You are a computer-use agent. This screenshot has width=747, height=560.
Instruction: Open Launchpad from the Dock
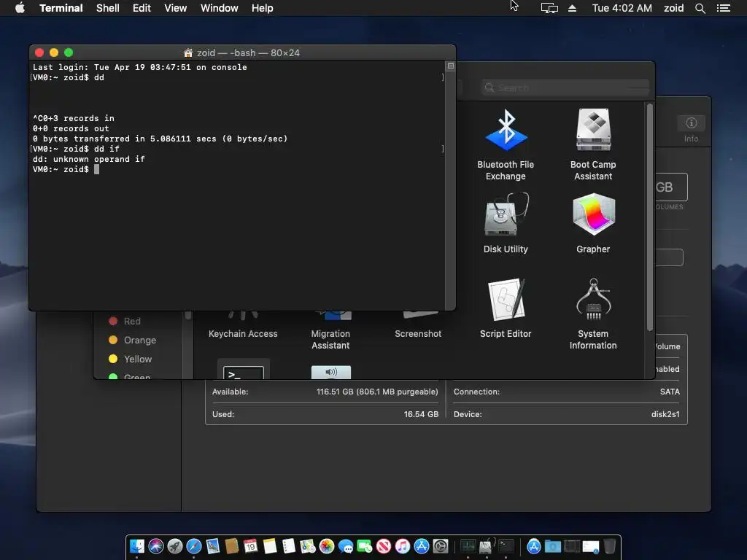(175, 546)
